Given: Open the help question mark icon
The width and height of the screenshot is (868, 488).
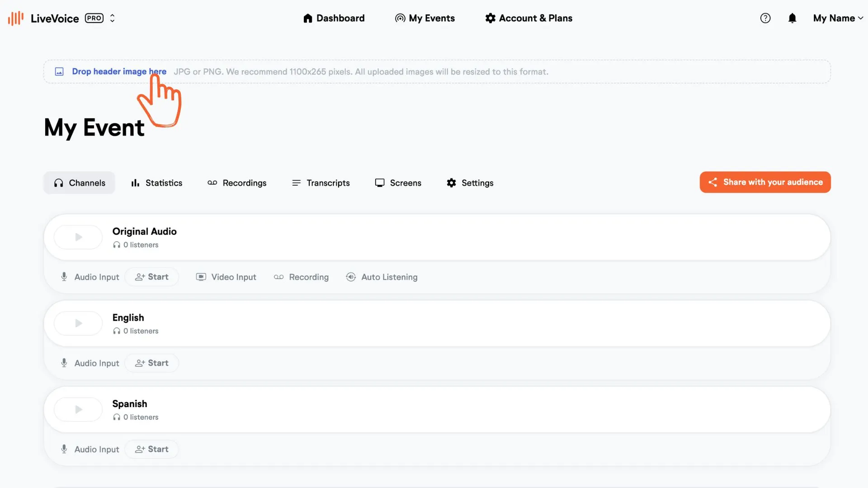Looking at the screenshot, I should click(x=765, y=18).
